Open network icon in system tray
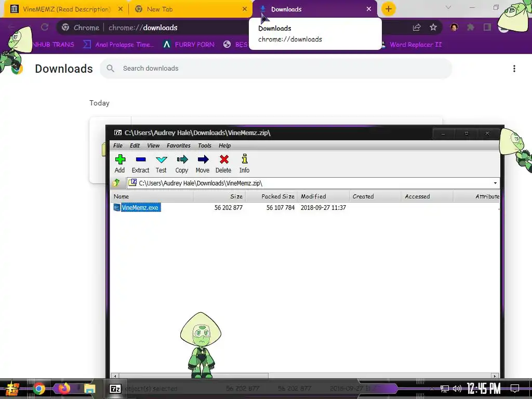Screen dimensions: 532x399 click(x=445, y=389)
